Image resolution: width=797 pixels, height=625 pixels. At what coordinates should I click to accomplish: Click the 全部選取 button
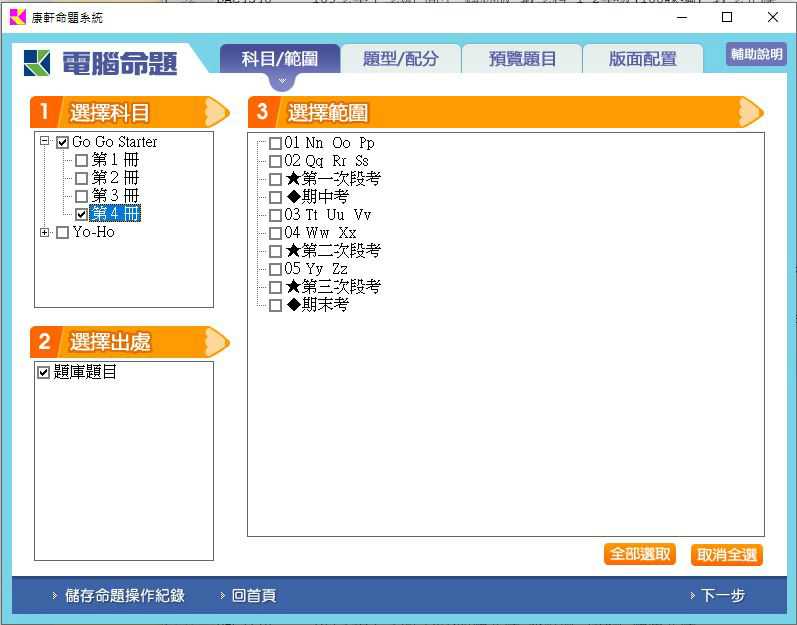[640, 554]
